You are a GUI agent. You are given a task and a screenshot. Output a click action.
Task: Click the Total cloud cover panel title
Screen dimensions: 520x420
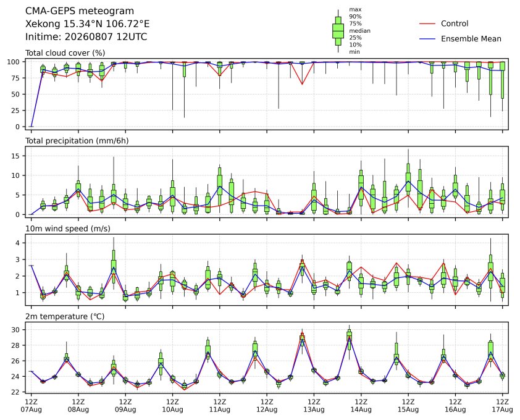coord(65,53)
